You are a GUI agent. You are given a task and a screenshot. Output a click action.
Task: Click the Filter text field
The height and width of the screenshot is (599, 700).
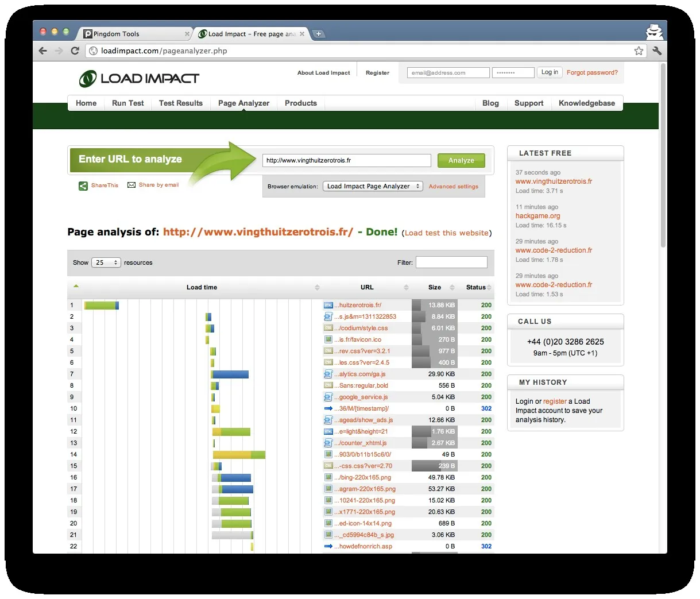point(451,262)
